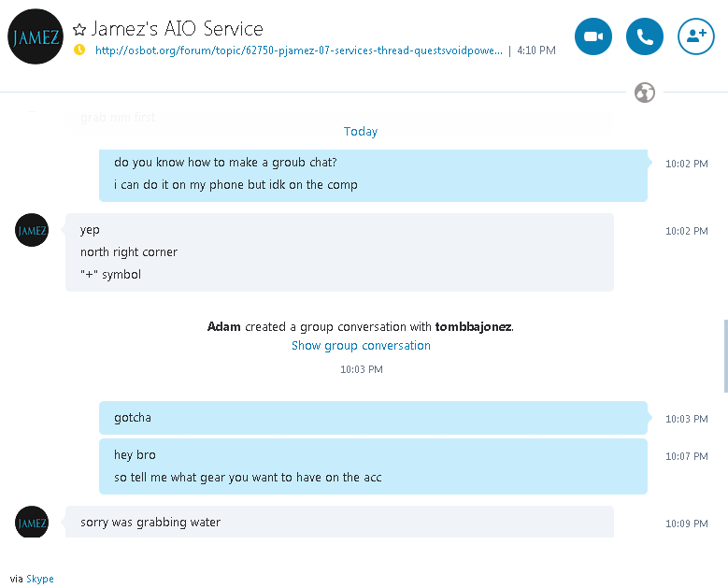This screenshot has width=728, height=588.
Task: Select the "hey bro" message bubble
Action: (374, 466)
